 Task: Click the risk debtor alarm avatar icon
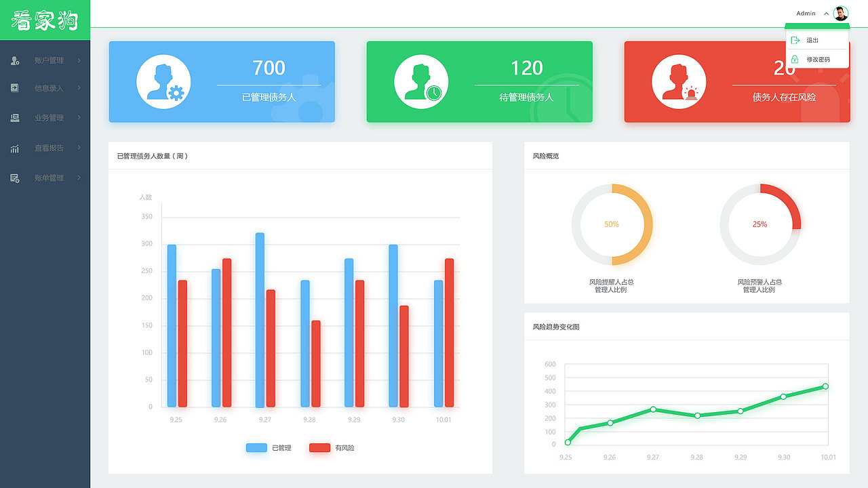coord(679,82)
